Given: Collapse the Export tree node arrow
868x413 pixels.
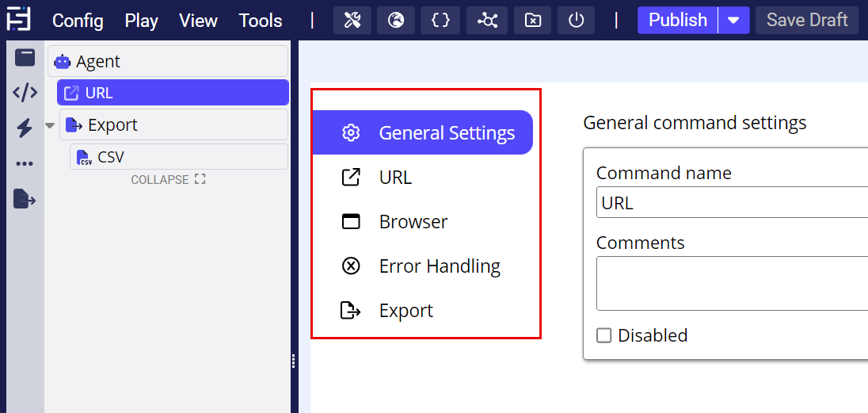Looking at the screenshot, I should [x=51, y=125].
